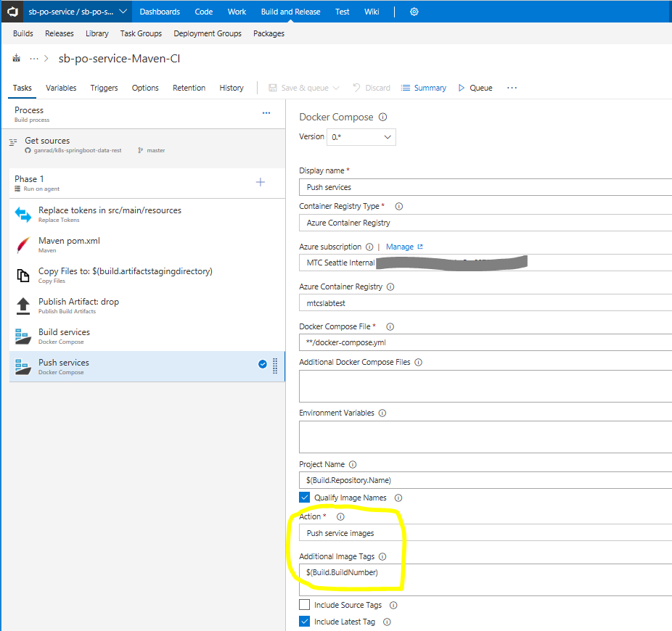The height and width of the screenshot is (631, 672).
Task: Open info icon next to Docker Compose title
Action: click(382, 117)
